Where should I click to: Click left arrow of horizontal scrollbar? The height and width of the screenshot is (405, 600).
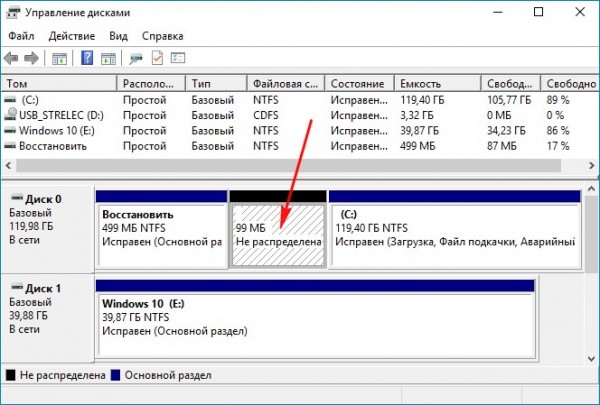click(8, 165)
